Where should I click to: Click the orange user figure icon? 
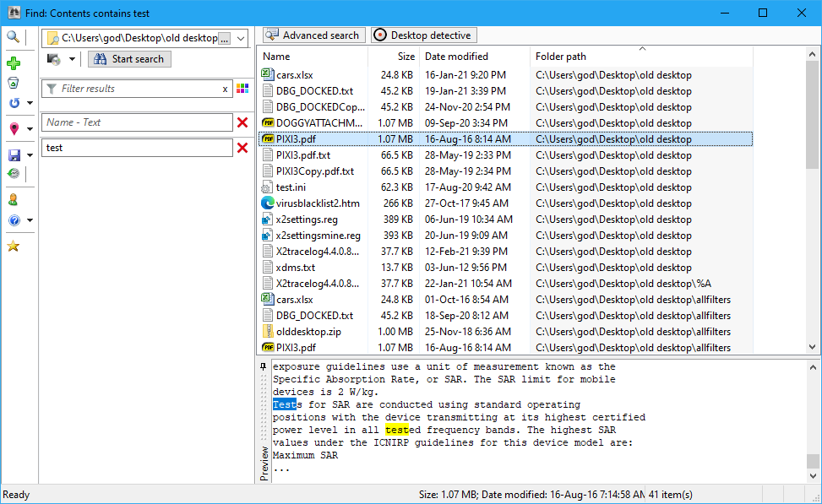pyautogui.click(x=14, y=199)
